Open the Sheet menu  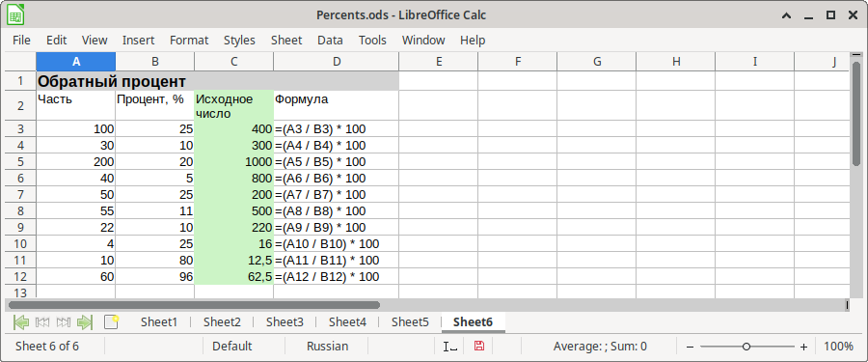[286, 40]
